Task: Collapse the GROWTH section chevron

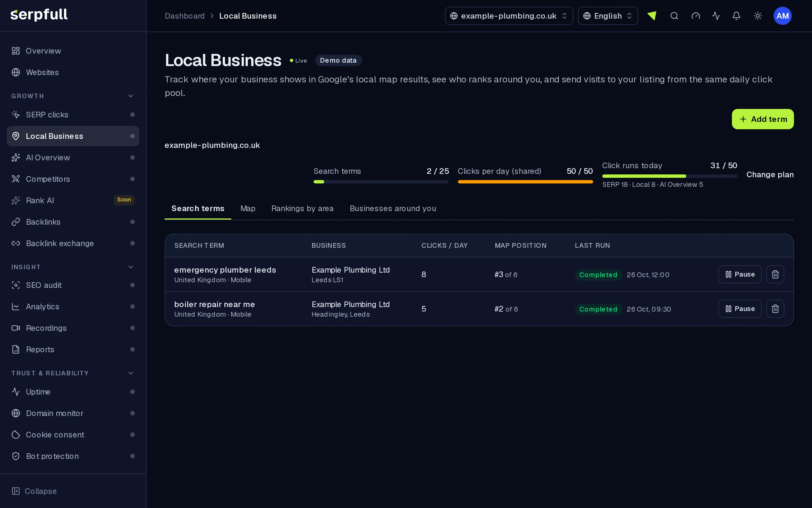Action: click(x=131, y=96)
